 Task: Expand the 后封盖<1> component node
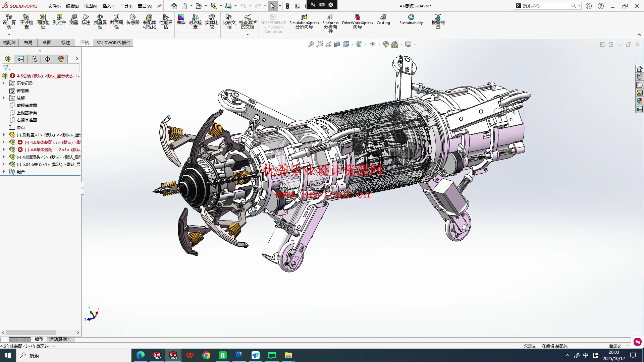[x=4, y=135]
